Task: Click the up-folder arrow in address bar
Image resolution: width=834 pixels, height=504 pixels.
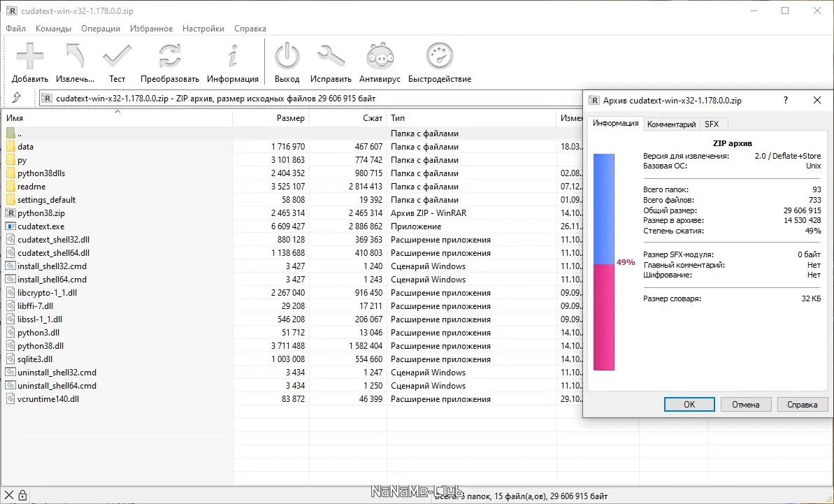Action: point(17,98)
